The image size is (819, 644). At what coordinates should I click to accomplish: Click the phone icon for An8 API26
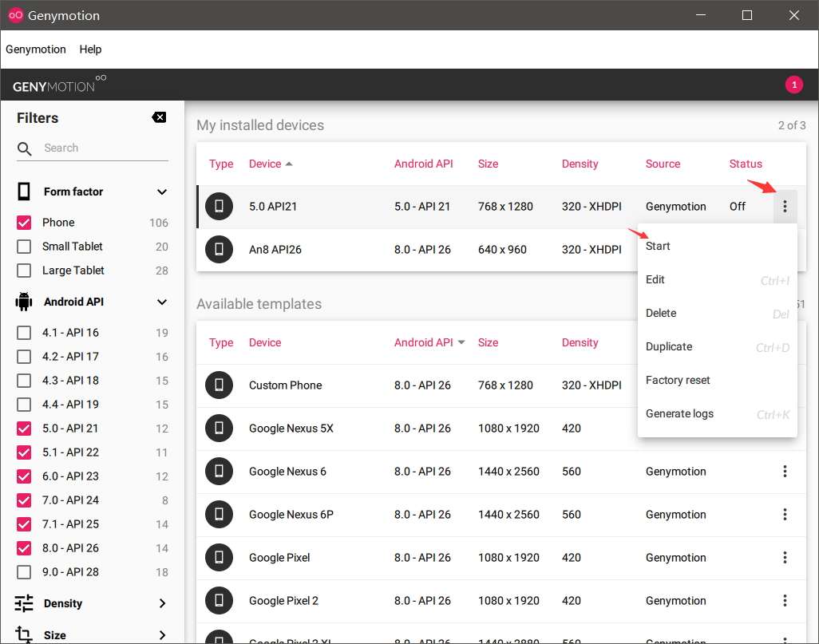coord(219,250)
